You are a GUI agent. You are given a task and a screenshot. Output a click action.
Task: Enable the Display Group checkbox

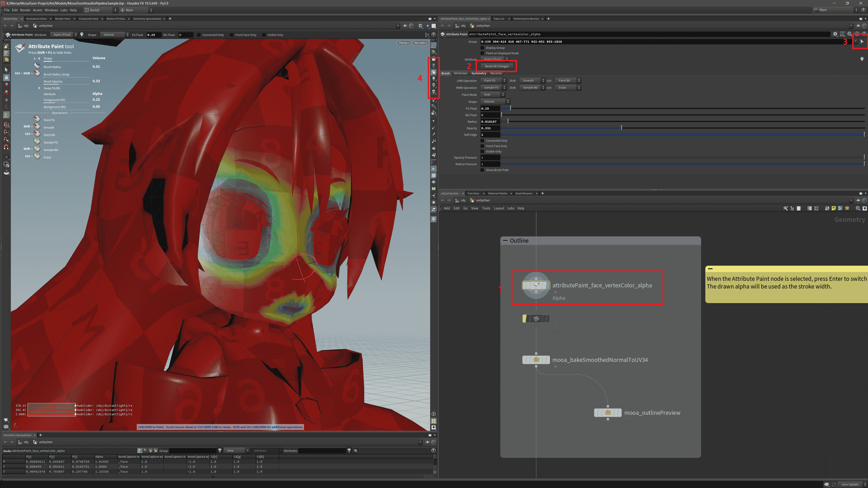[x=482, y=48]
